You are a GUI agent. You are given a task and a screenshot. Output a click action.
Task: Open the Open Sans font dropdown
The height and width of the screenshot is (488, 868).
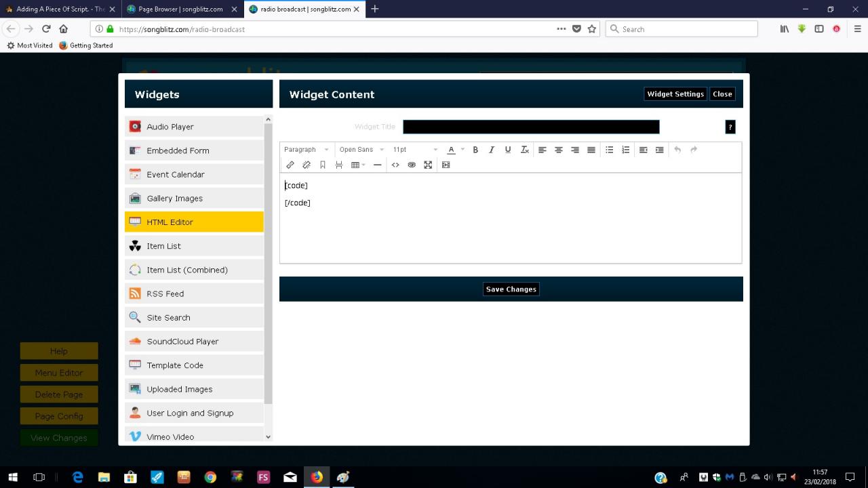[361, 150]
